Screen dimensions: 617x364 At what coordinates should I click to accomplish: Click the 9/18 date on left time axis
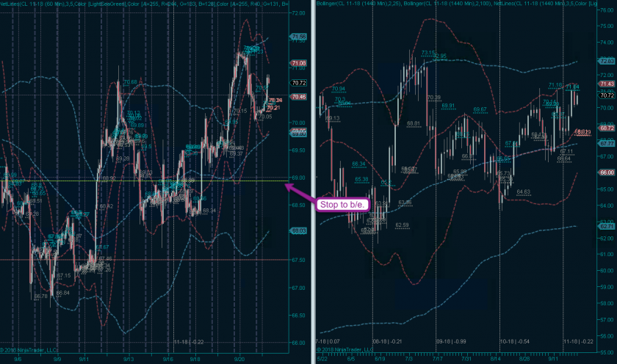pyautogui.click(x=195, y=359)
